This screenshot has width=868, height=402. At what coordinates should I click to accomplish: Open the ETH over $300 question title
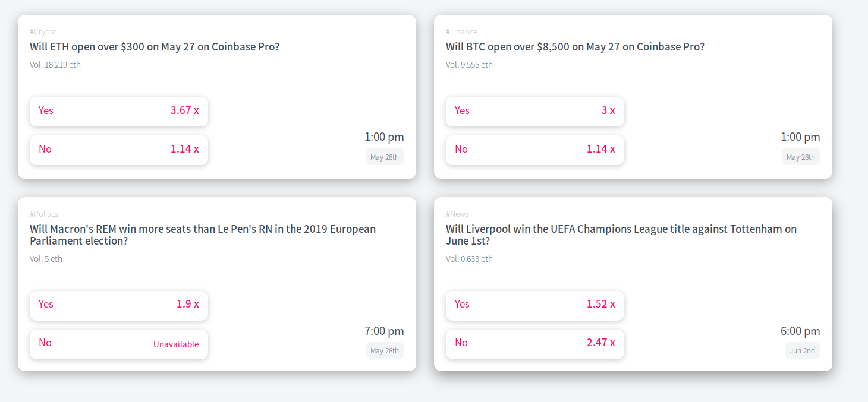coord(155,47)
